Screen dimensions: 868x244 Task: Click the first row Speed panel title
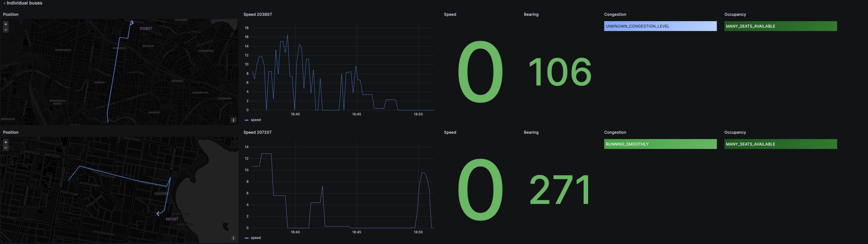pyautogui.click(x=450, y=15)
